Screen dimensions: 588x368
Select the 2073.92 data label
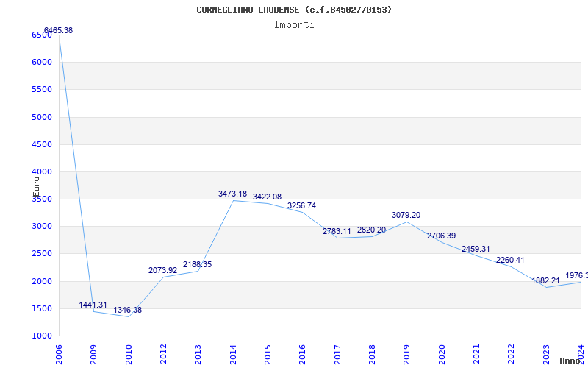162,270
